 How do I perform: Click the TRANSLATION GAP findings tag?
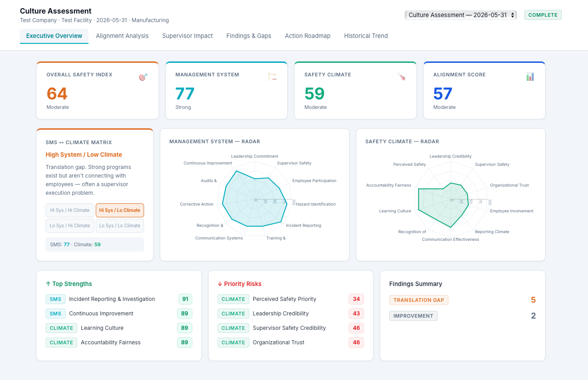[x=419, y=300]
